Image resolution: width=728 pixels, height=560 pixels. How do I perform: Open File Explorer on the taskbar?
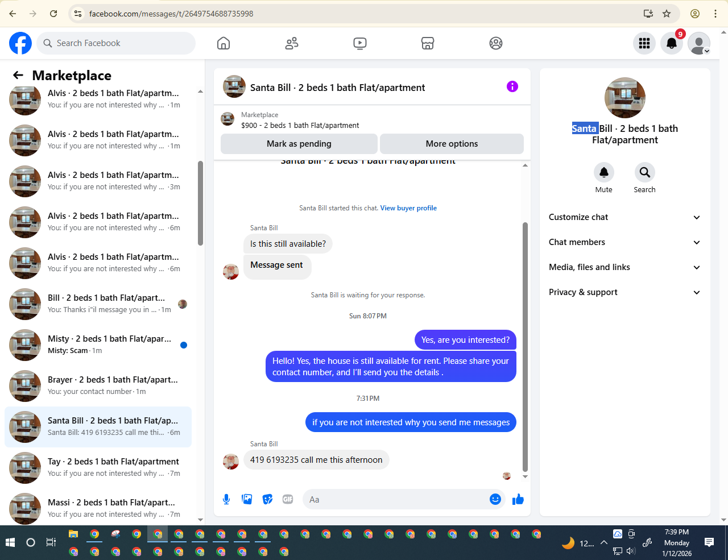[x=73, y=534]
